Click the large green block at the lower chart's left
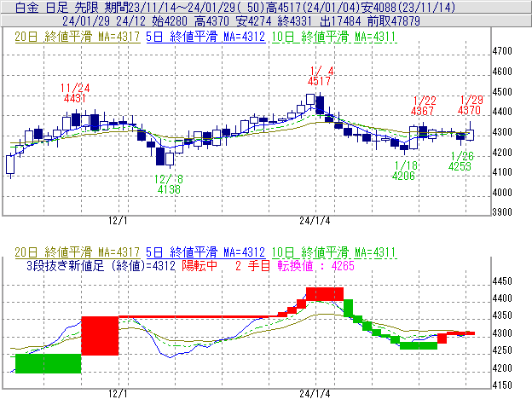Image resolution: width=532 pixels, height=405 pixels. (x=49, y=363)
